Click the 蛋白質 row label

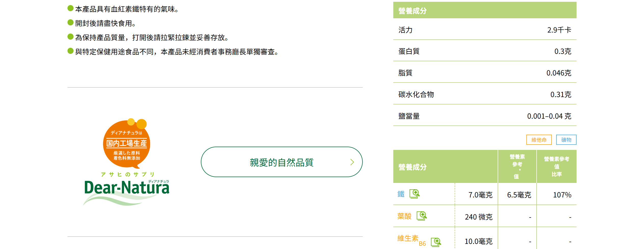pos(409,51)
